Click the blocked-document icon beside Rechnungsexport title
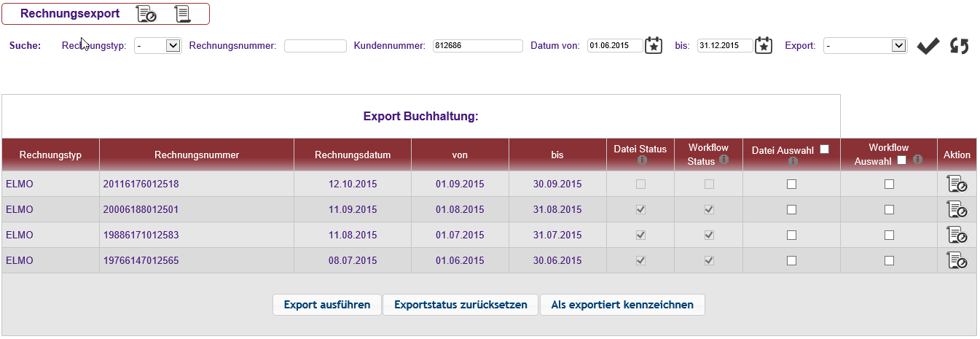Viewport: 980px width, 339px height. pos(146,14)
